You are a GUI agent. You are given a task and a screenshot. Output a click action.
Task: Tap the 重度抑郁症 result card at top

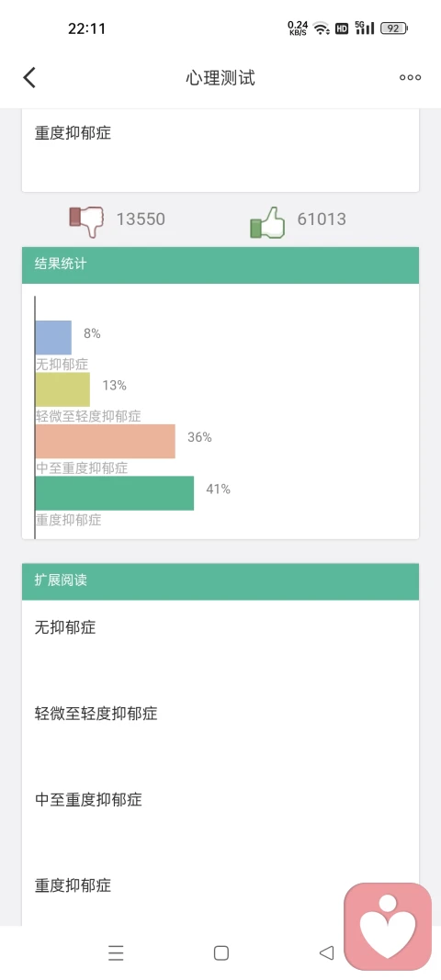[220, 150]
